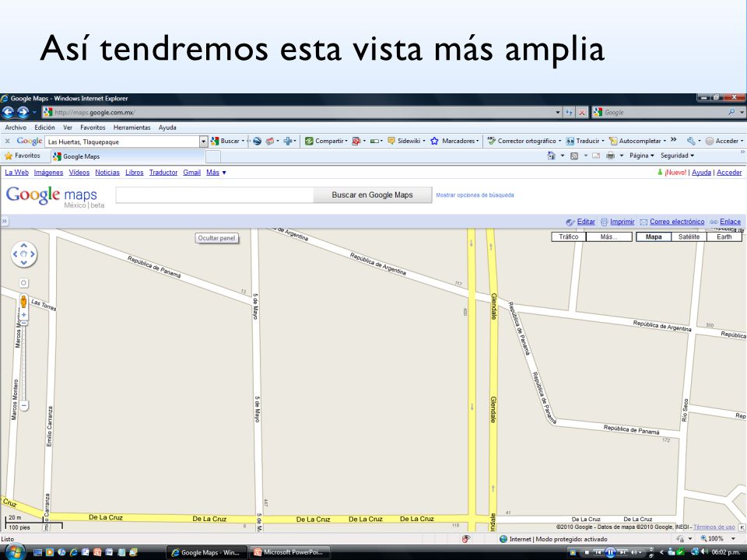Open the Herramientas menu
Image resolution: width=747 pixels, height=560 pixels.
[132, 128]
